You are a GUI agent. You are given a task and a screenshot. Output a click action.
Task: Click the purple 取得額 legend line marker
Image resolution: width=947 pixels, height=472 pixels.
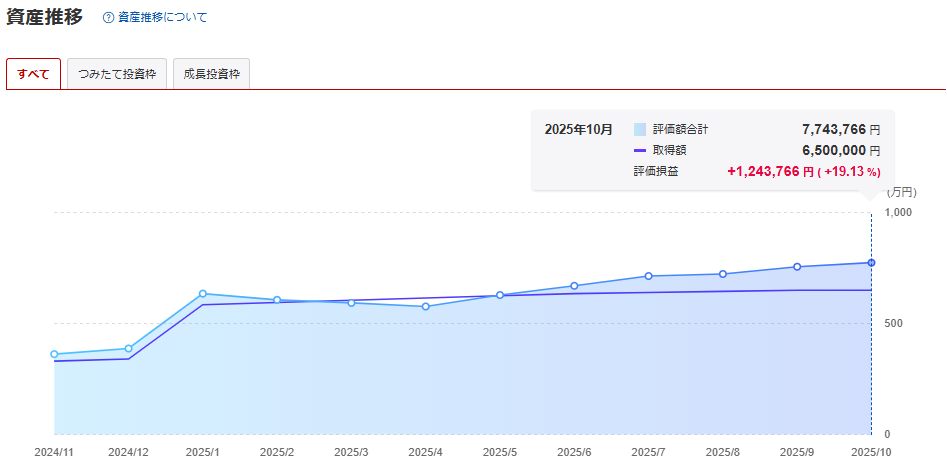(x=640, y=150)
